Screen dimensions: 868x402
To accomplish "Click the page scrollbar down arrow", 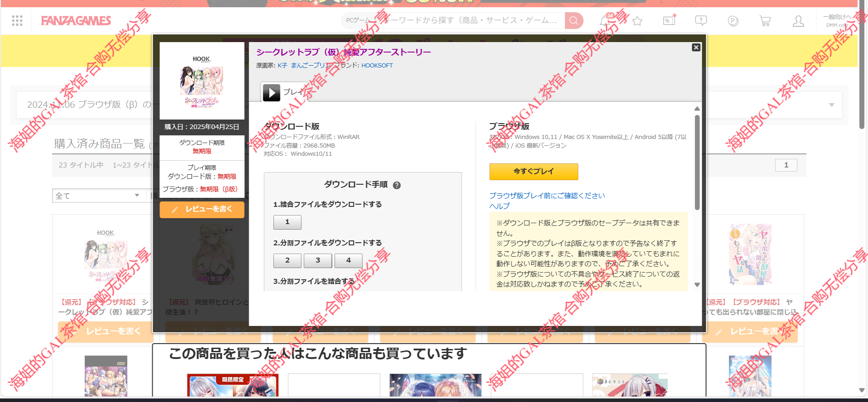I will tap(862, 390).
